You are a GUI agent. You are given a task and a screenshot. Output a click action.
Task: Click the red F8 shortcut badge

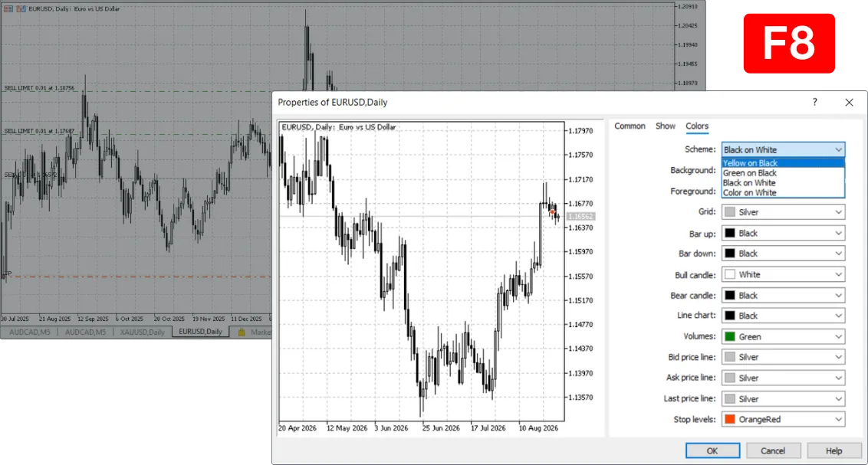click(x=789, y=44)
